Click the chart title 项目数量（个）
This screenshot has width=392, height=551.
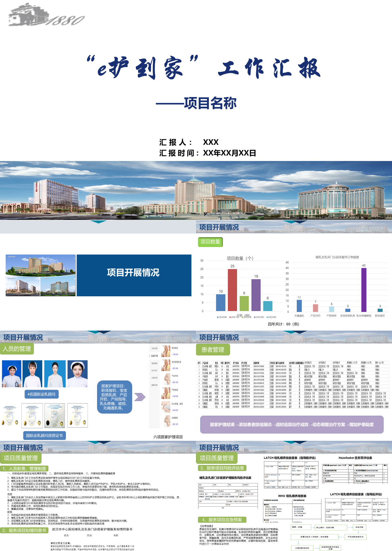[240, 258]
